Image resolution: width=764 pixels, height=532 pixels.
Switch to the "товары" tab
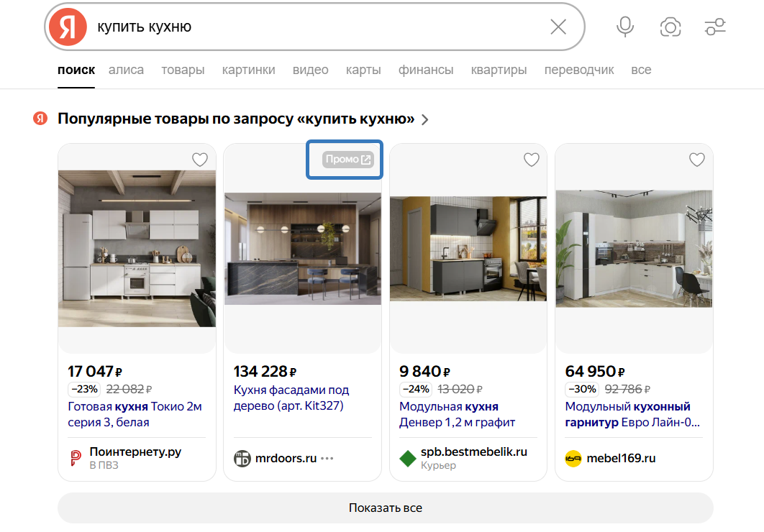click(183, 70)
